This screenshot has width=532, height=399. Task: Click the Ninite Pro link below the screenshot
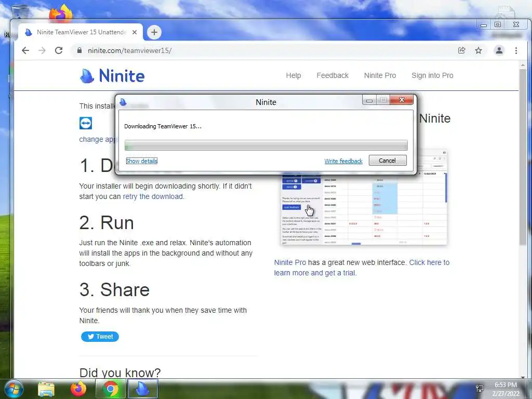tap(290, 262)
